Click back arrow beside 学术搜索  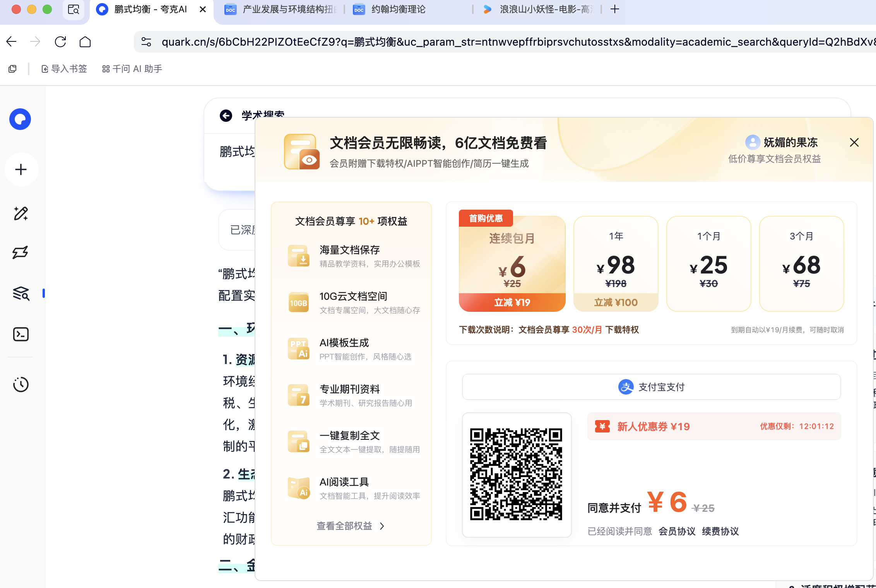tap(226, 115)
